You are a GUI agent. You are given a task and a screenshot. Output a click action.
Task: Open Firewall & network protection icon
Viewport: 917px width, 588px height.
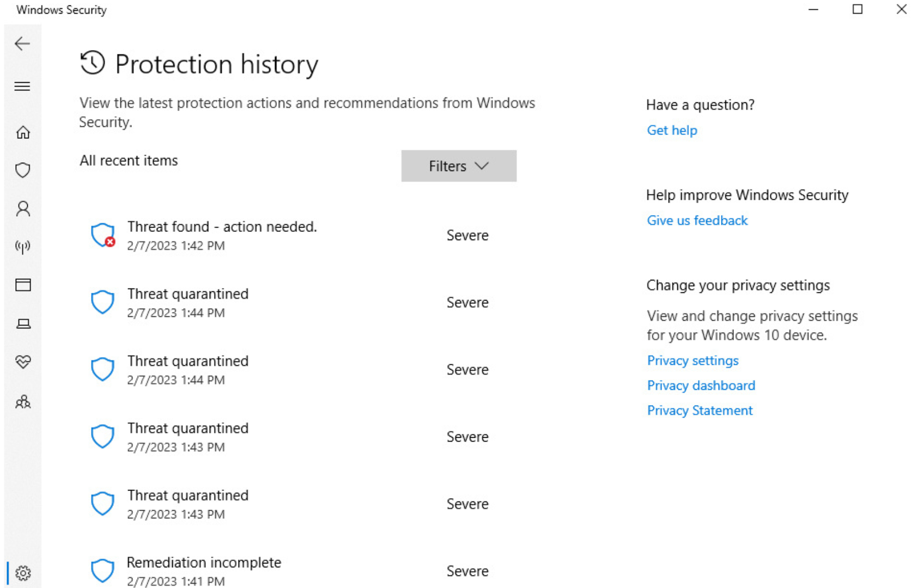coord(22,246)
